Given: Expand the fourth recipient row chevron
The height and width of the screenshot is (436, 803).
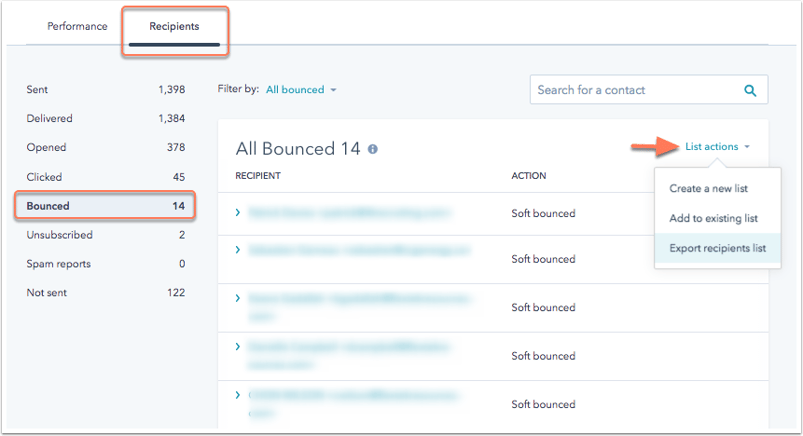Looking at the screenshot, I should 238,346.
